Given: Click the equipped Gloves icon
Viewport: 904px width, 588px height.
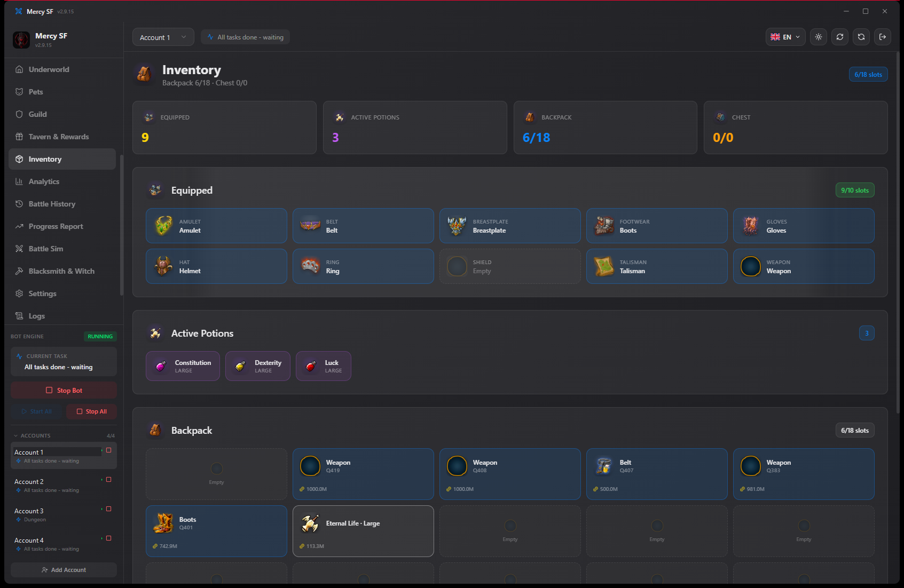Looking at the screenshot, I should (x=751, y=226).
